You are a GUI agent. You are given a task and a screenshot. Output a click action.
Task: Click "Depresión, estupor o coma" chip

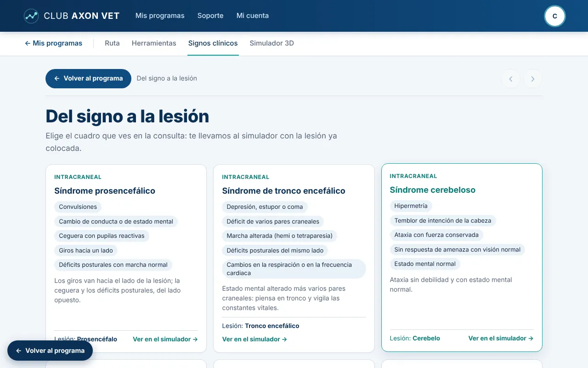(265, 207)
